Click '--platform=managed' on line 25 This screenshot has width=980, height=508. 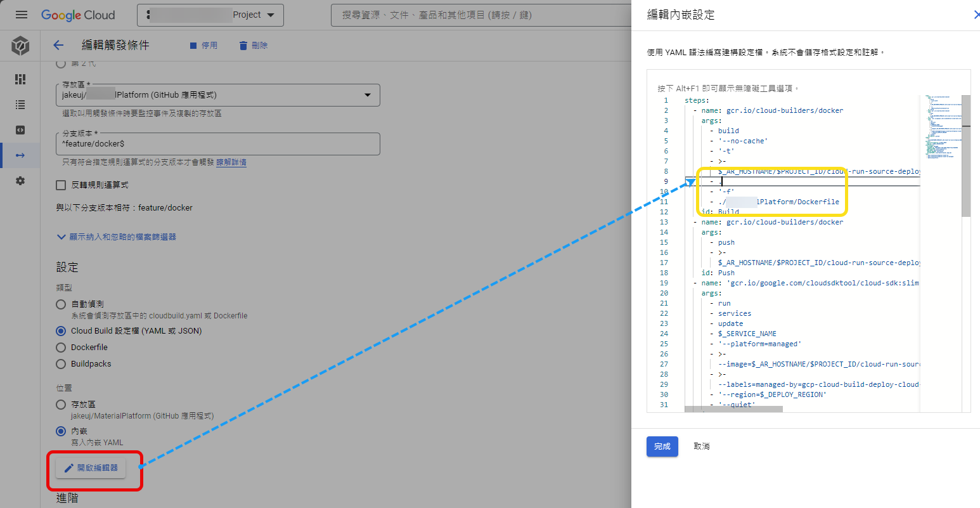(x=759, y=344)
